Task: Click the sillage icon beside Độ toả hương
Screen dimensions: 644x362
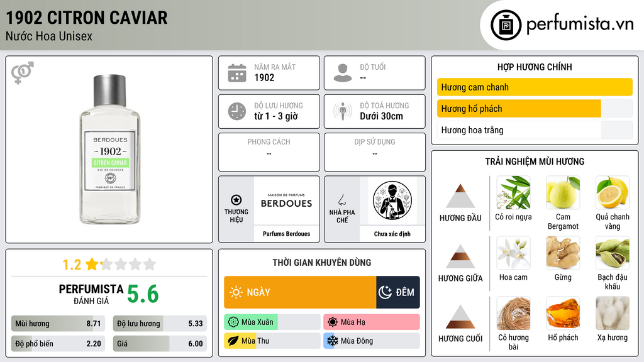Action: 343,111
